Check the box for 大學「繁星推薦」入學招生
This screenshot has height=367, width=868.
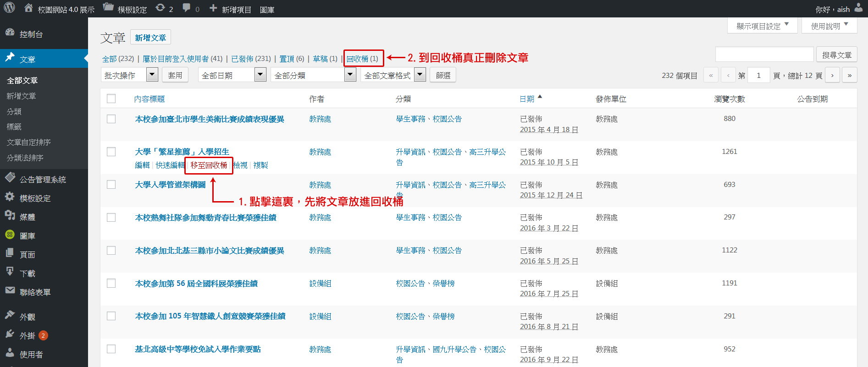point(111,152)
